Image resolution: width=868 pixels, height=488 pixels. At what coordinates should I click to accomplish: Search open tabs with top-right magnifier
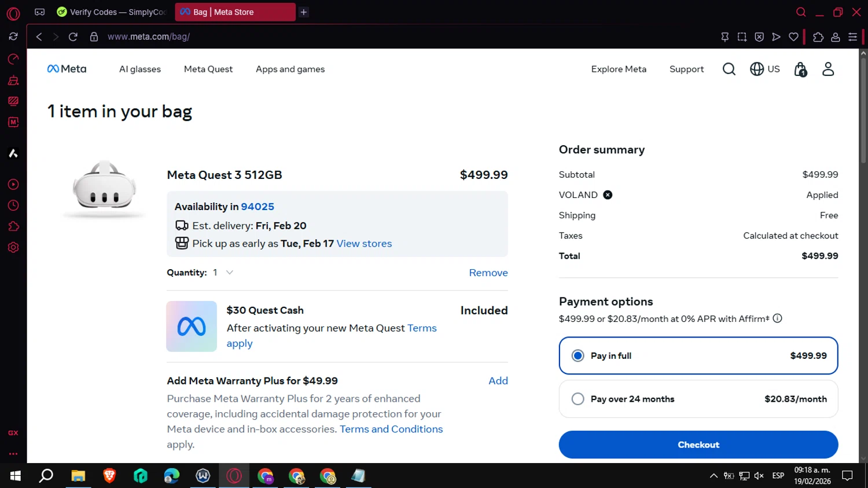tap(801, 12)
